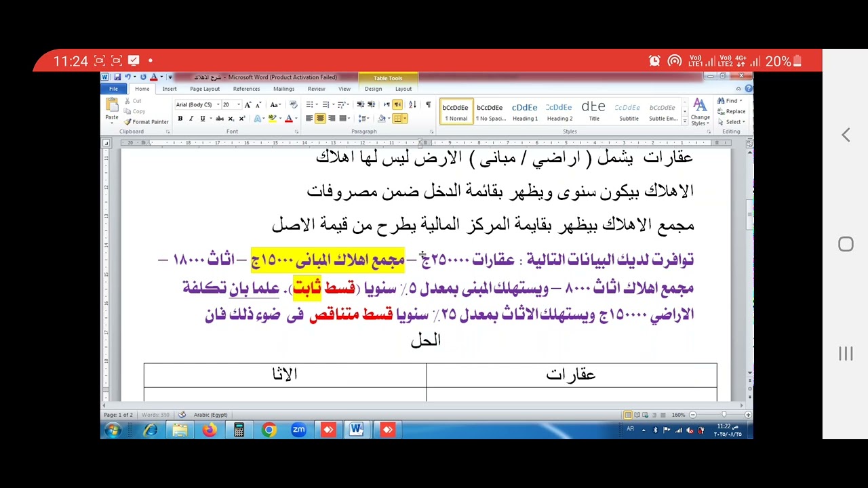The width and height of the screenshot is (868, 488).
Task: Open the File tab
Action: tap(114, 89)
